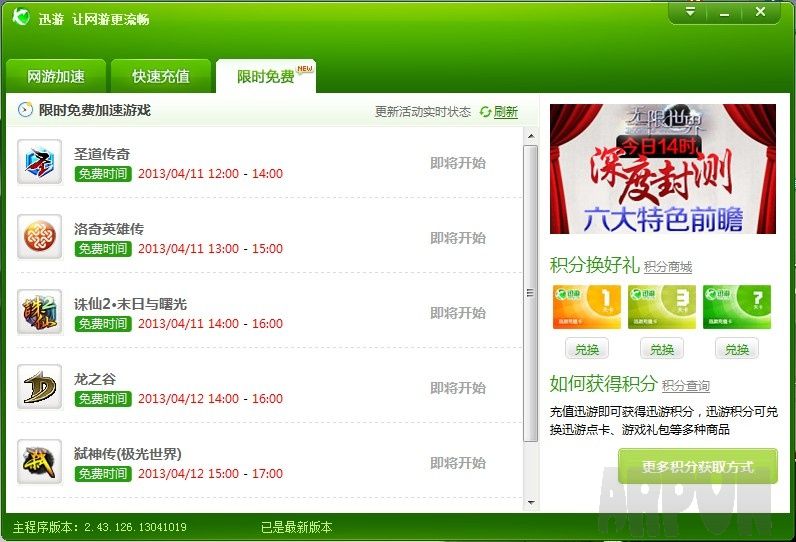Image resolution: width=796 pixels, height=542 pixels.
Task: Click the 更多积分获取方式 button
Action: [698, 466]
